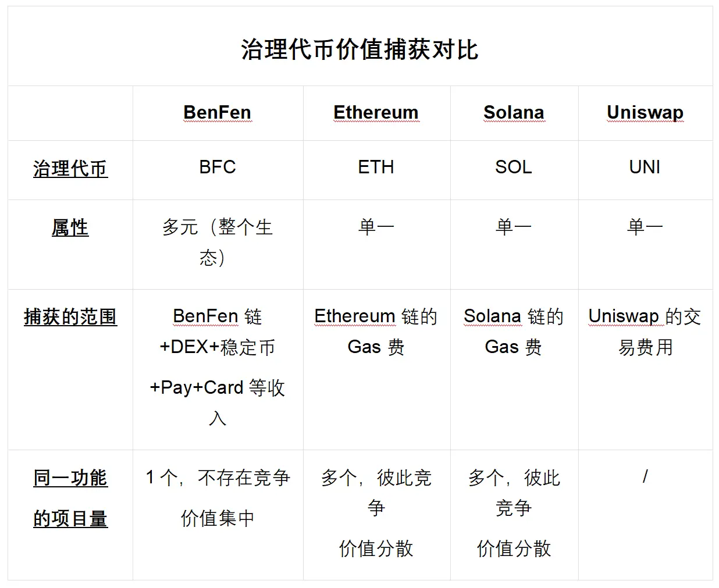
Task: Click the slash cell in Uniswap column
Action: point(645,477)
